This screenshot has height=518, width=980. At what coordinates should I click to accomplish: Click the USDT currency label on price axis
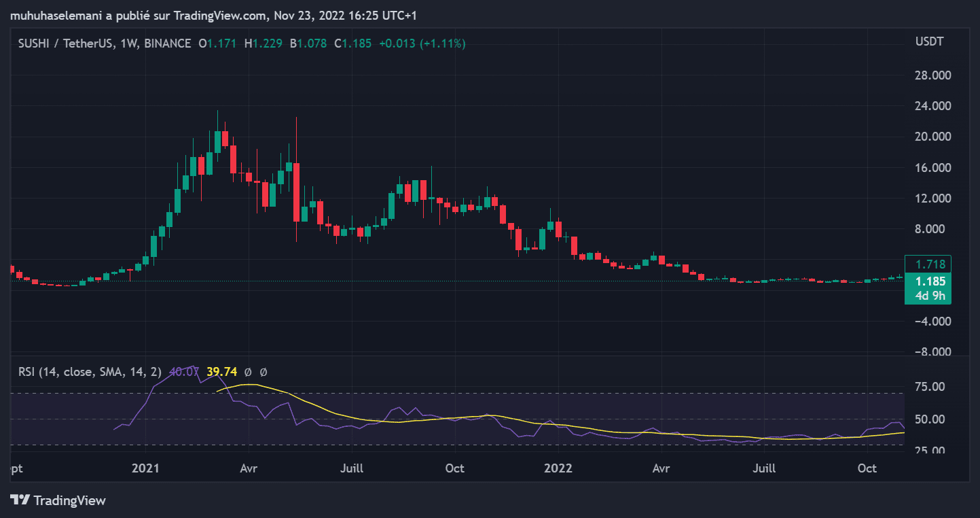pyautogui.click(x=929, y=42)
